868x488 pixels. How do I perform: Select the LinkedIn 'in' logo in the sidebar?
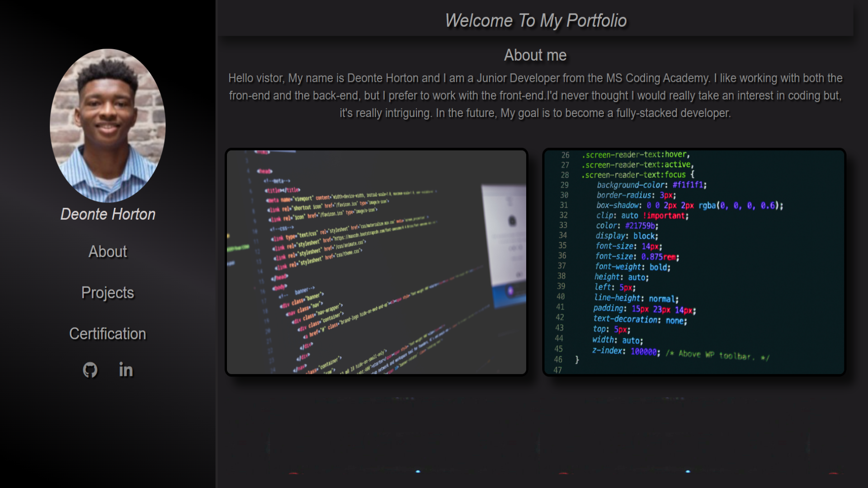[126, 370]
